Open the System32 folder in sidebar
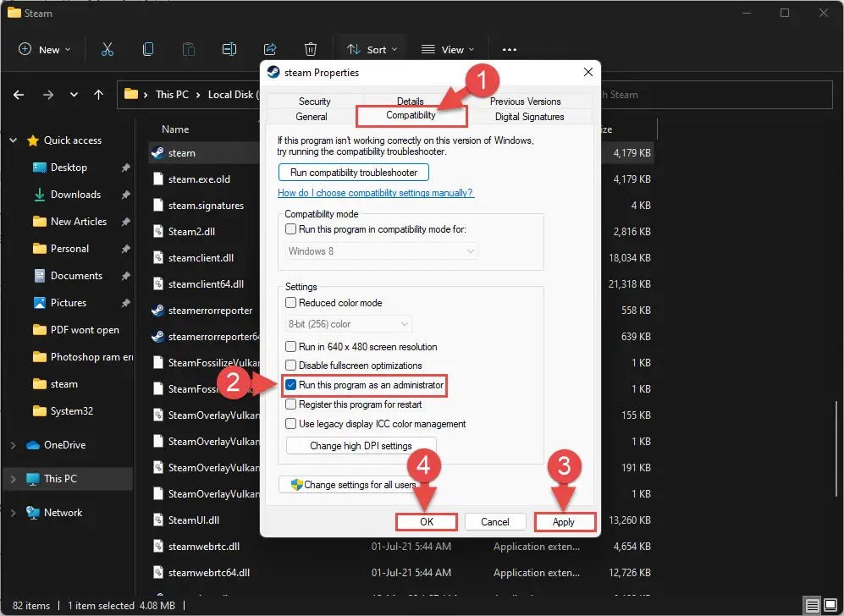The height and width of the screenshot is (616, 844). point(72,411)
